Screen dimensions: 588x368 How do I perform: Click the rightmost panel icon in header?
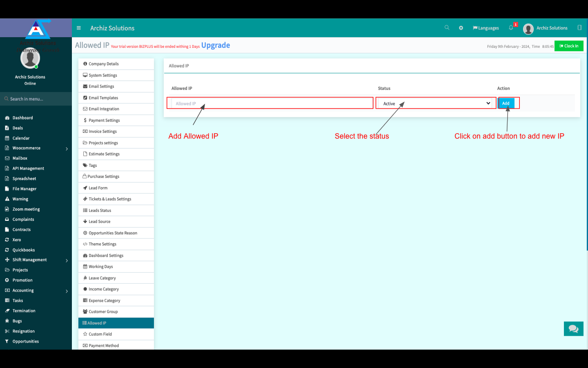pos(579,28)
